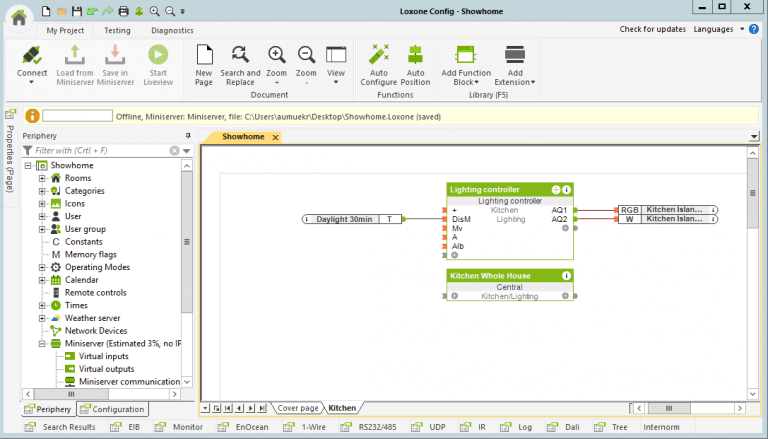Click Check for updates link
The width and height of the screenshot is (768, 439).
(x=652, y=29)
